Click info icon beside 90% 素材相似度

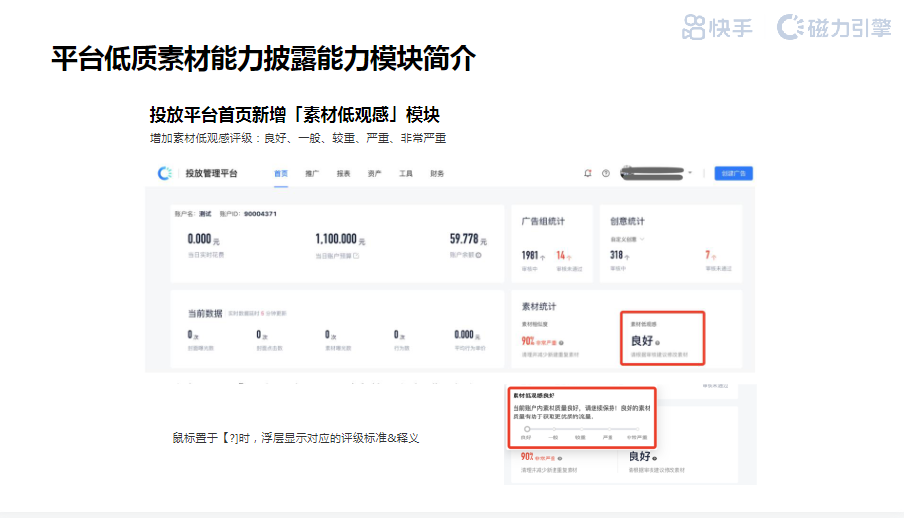(x=561, y=343)
